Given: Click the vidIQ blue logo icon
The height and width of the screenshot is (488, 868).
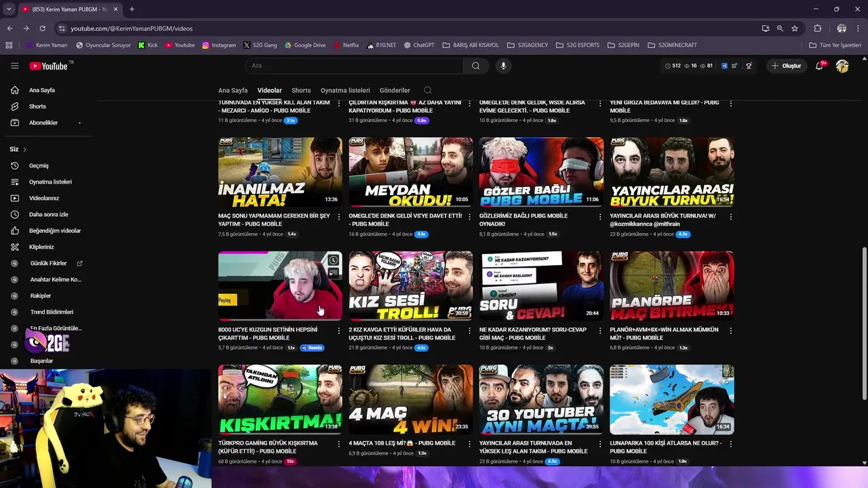Looking at the screenshot, I should click(x=724, y=66).
